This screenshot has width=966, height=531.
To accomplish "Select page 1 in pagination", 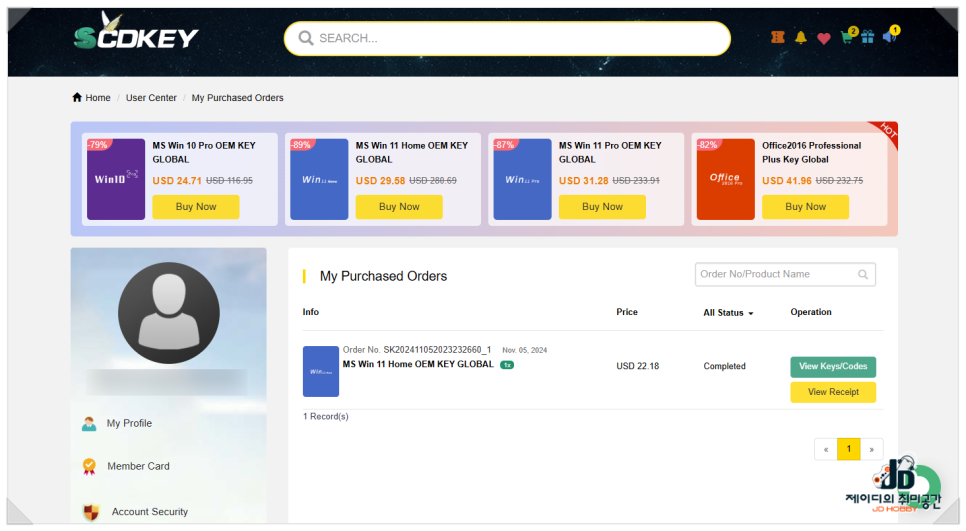I will point(849,449).
